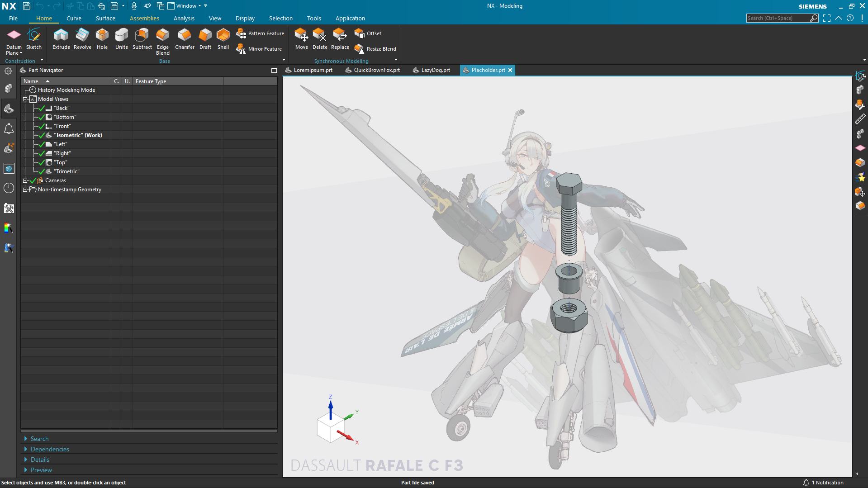Switch to the LazyDog.prt tab

pos(435,70)
